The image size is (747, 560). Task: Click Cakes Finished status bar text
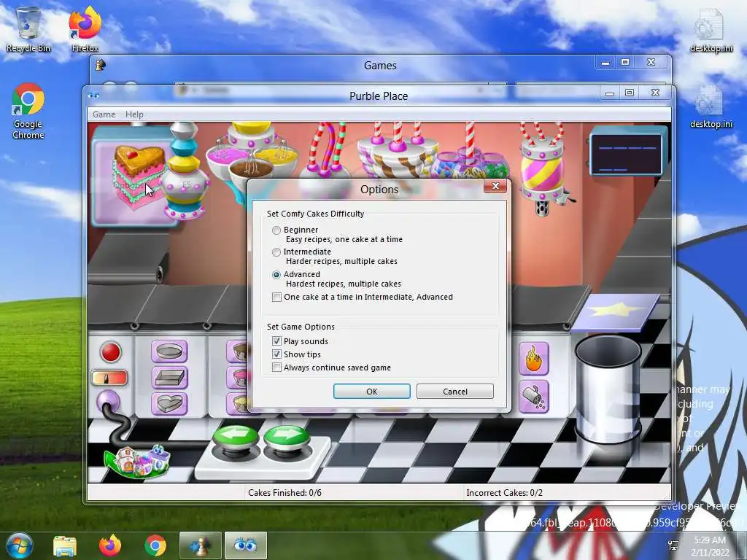(285, 493)
